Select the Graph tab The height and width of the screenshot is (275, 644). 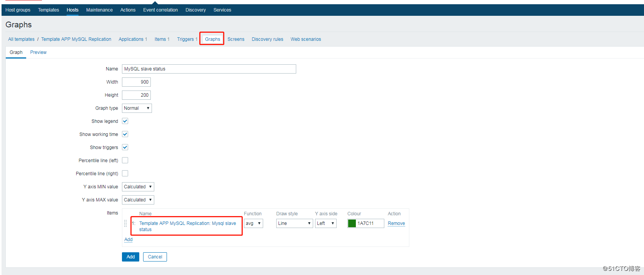pos(16,52)
